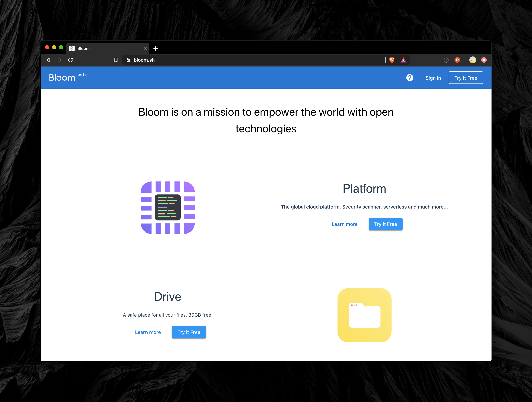The height and width of the screenshot is (402, 532).
Task: Click the grayed info extension icon
Action: tap(446, 60)
